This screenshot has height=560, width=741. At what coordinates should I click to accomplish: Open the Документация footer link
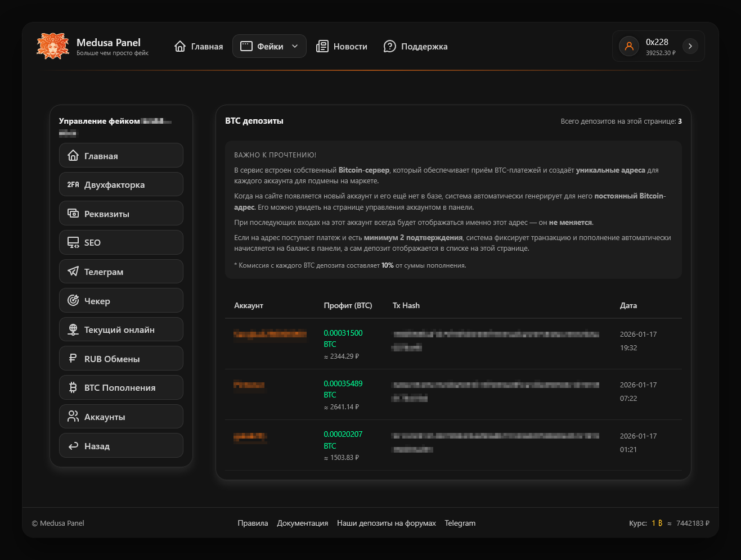(x=302, y=523)
